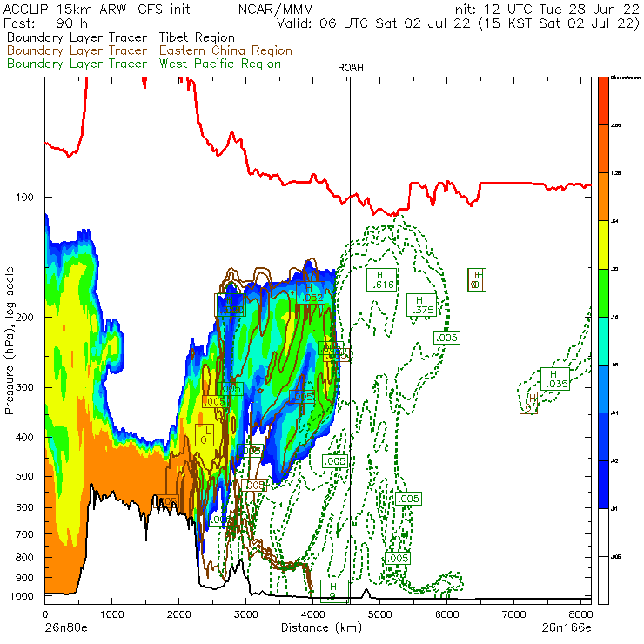This screenshot has height=644, width=644.
Task: Click the .005 colorbar tick label
Action: [615, 557]
